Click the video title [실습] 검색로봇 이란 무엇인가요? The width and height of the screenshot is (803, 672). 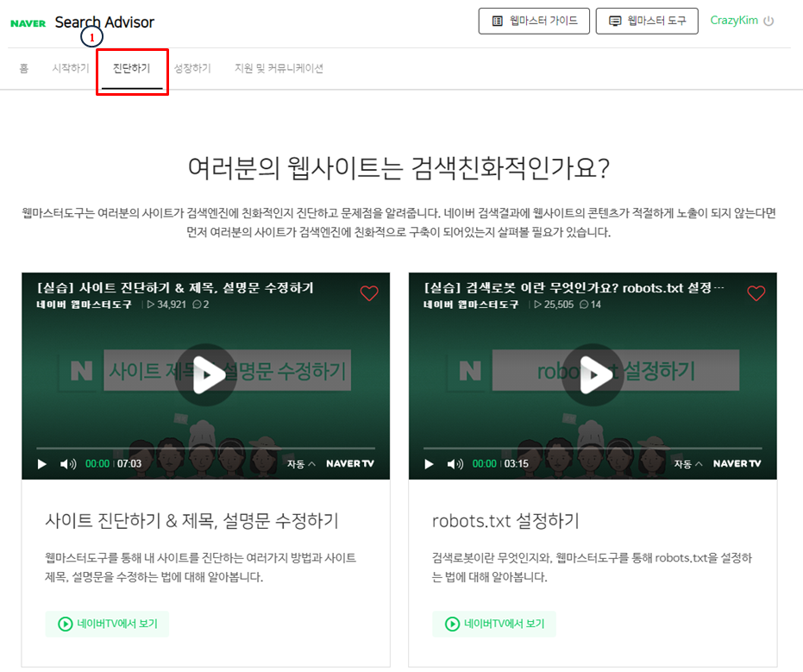coord(574,288)
